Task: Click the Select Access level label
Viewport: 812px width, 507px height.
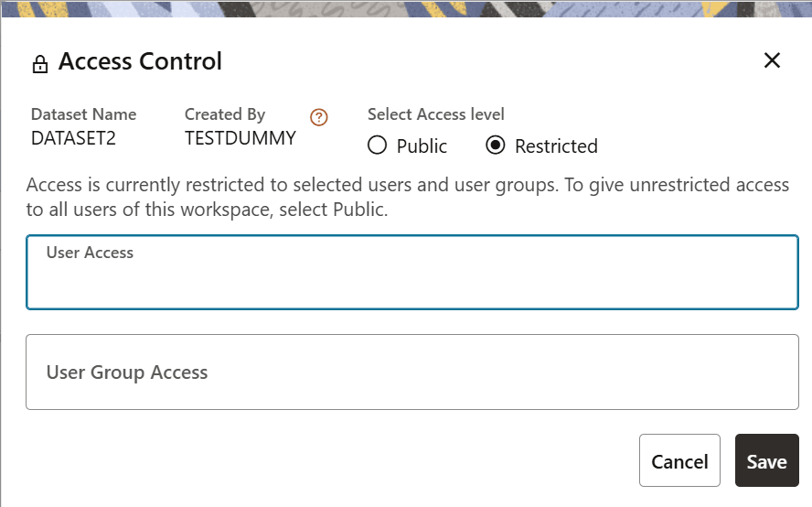Action: (x=436, y=114)
